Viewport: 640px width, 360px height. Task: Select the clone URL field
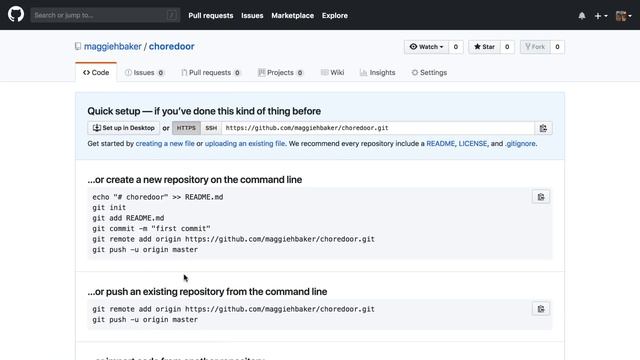[378, 128]
